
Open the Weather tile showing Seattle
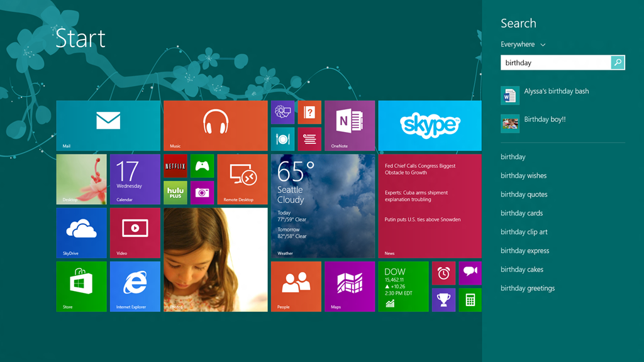coord(323,206)
